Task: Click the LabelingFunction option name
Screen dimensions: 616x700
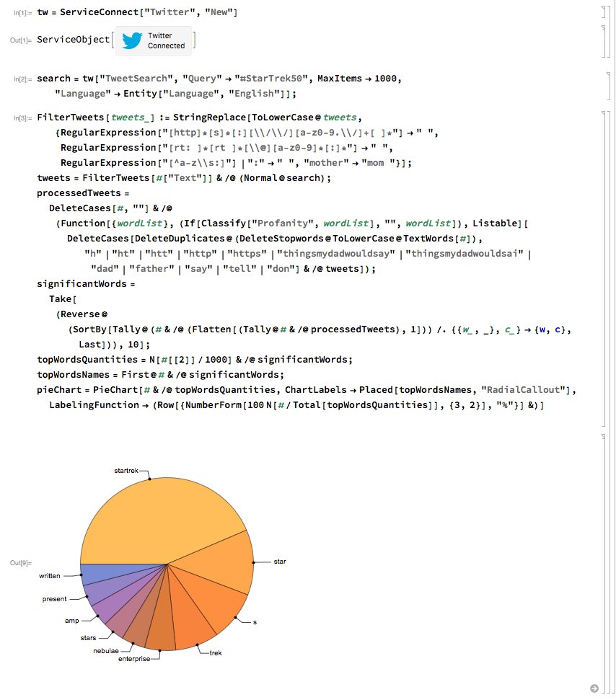Action: pyautogui.click(x=94, y=405)
